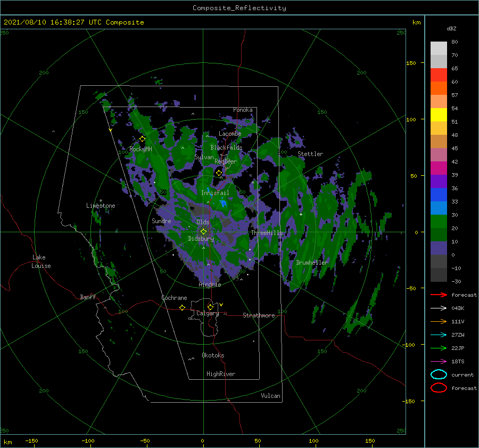
Task: Click the Sylvan label
Action: (204, 157)
